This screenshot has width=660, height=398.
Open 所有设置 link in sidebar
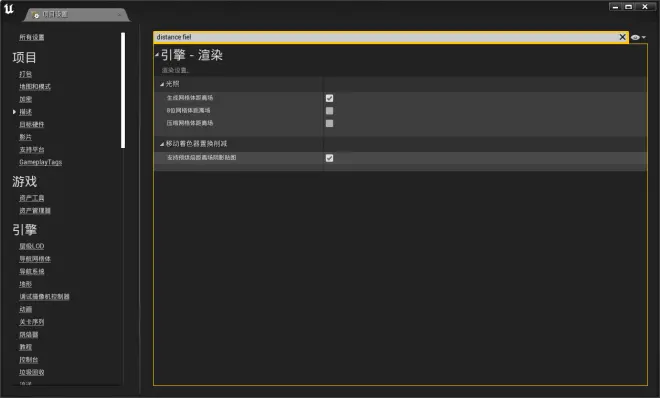pyautogui.click(x=32, y=37)
